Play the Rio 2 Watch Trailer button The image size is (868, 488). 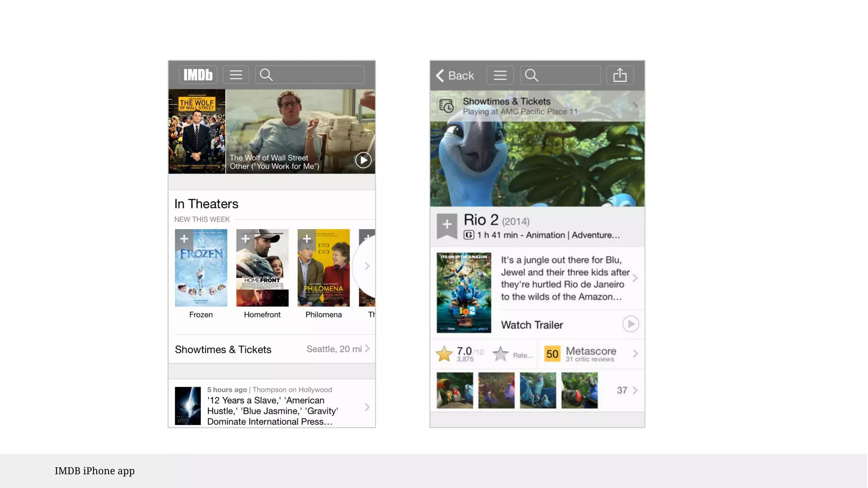[x=630, y=324]
